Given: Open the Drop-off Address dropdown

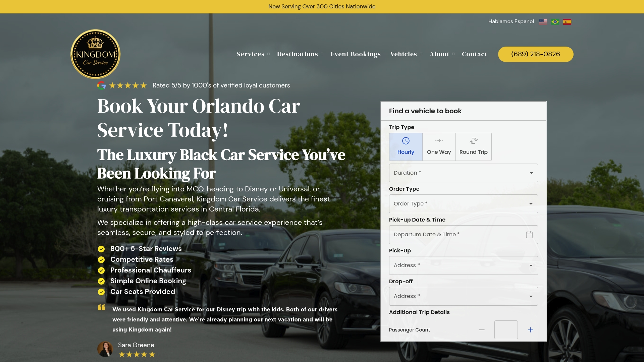Looking at the screenshot, I should pos(464,296).
